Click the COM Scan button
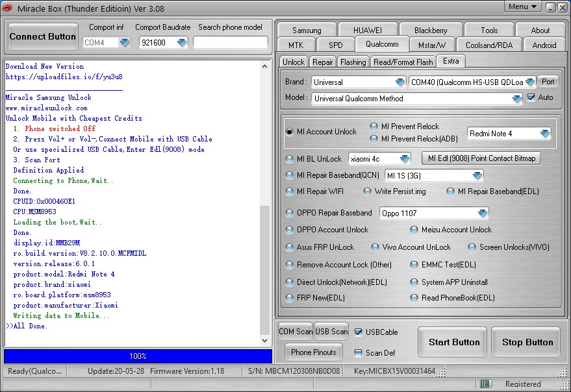571x392 pixels. pyautogui.click(x=296, y=332)
